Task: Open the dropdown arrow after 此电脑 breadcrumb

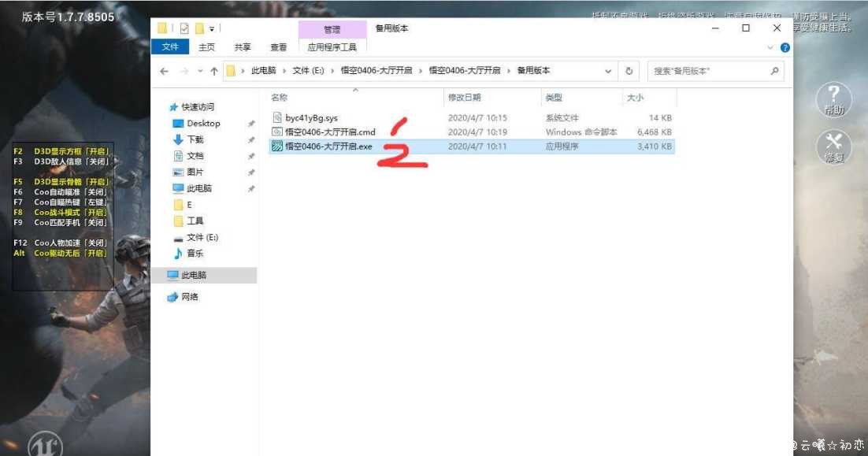Action: [284, 70]
